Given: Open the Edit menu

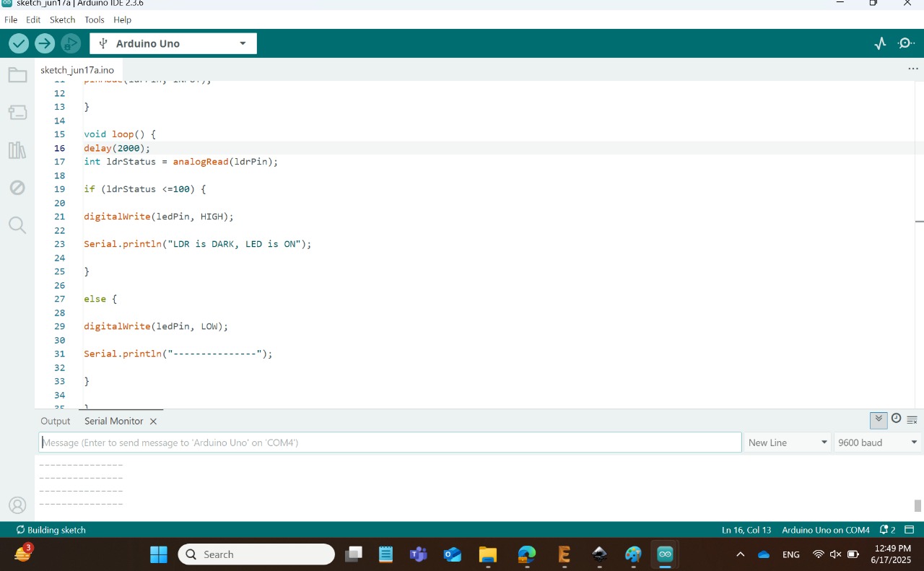Looking at the screenshot, I should [x=33, y=19].
